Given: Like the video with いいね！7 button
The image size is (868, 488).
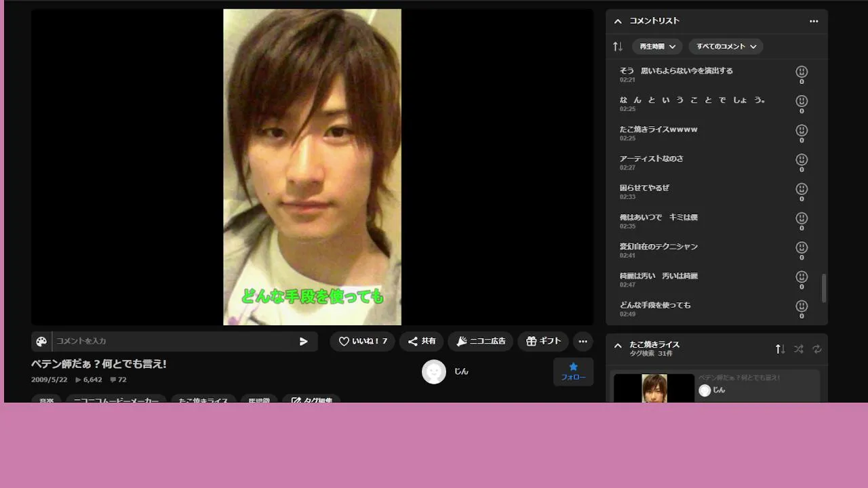Looking at the screenshot, I should (363, 341).
